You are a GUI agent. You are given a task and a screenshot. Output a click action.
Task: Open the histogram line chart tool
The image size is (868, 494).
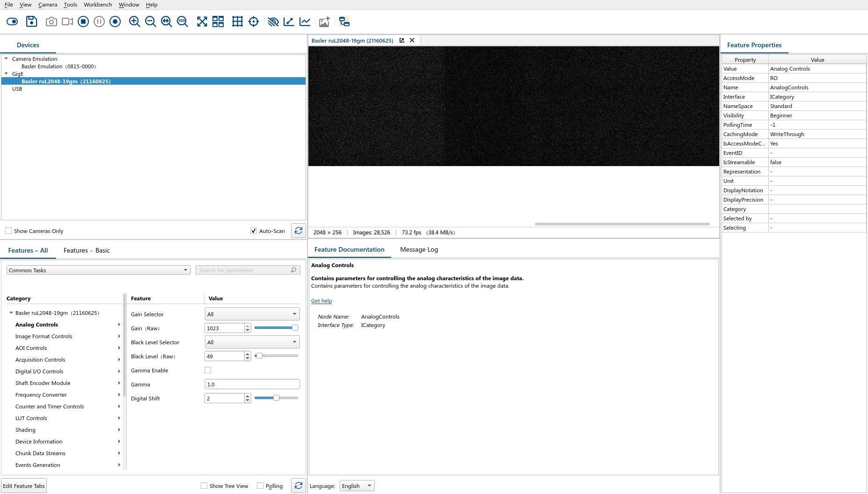pyautogui.click(x=305, y=22)
